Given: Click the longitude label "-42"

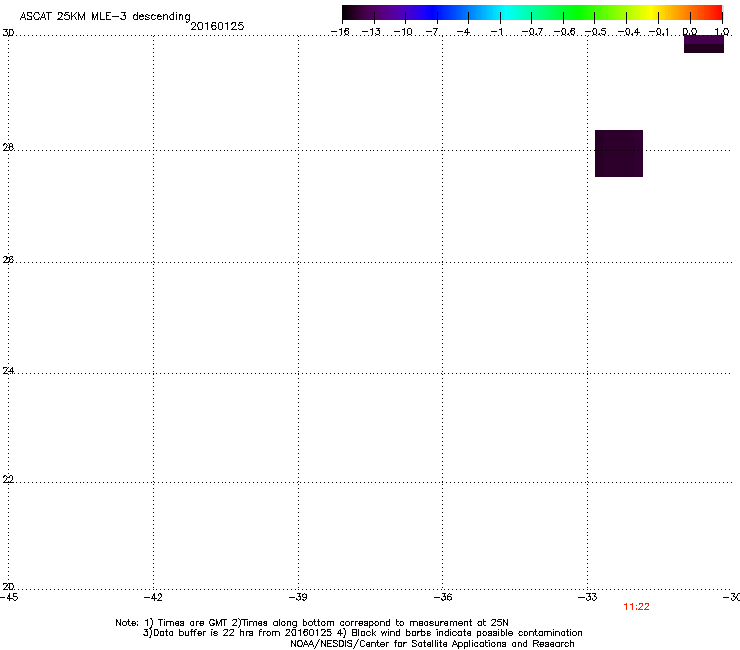Looking at the screenshot, I should coord(153,598).
